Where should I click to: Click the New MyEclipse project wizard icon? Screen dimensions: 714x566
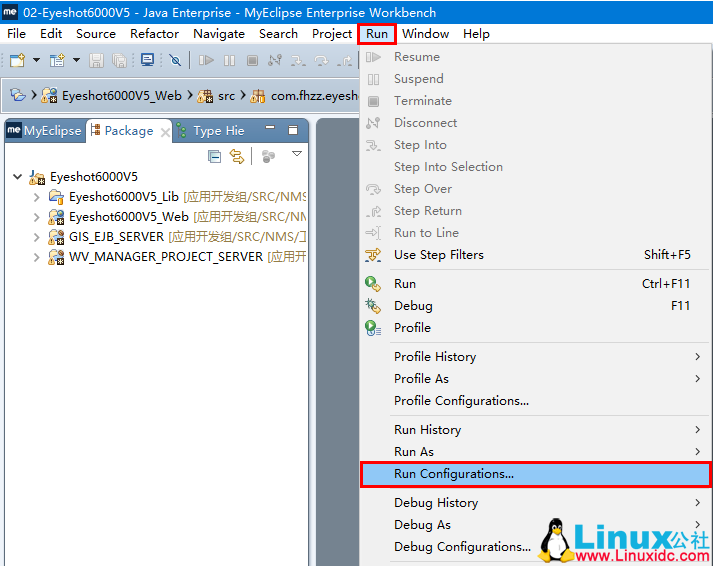click(x=57, y=60)
